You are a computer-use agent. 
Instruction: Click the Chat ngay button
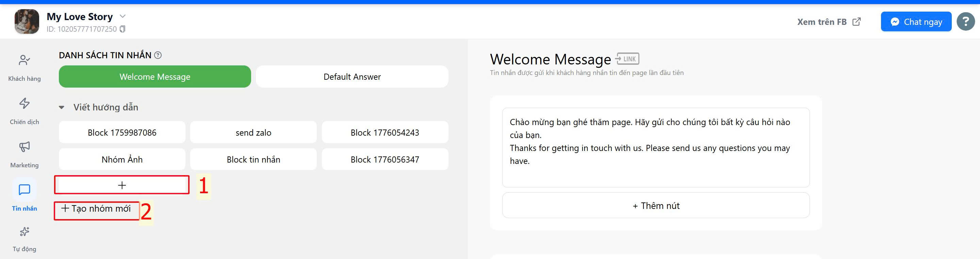point(916,22)
